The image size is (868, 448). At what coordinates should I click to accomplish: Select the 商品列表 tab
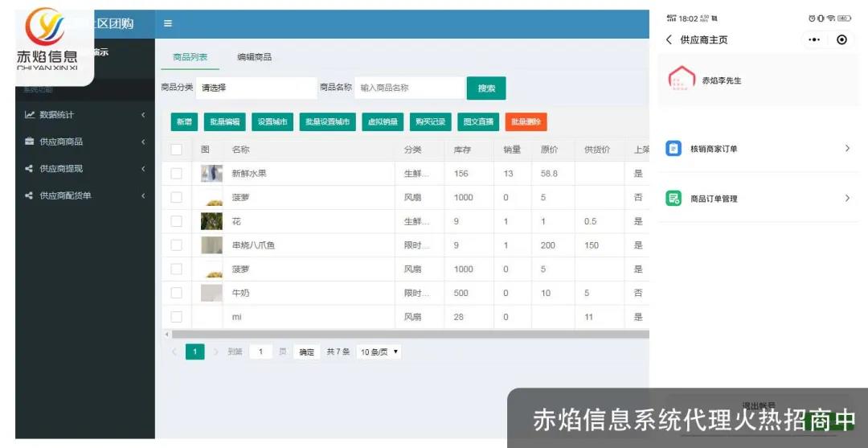190,57
